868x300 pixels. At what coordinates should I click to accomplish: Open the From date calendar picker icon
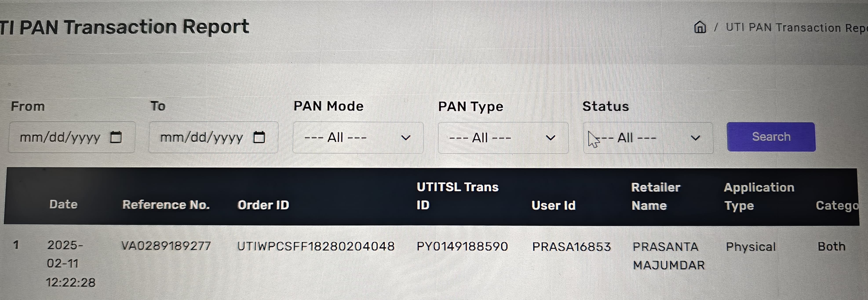116,137
